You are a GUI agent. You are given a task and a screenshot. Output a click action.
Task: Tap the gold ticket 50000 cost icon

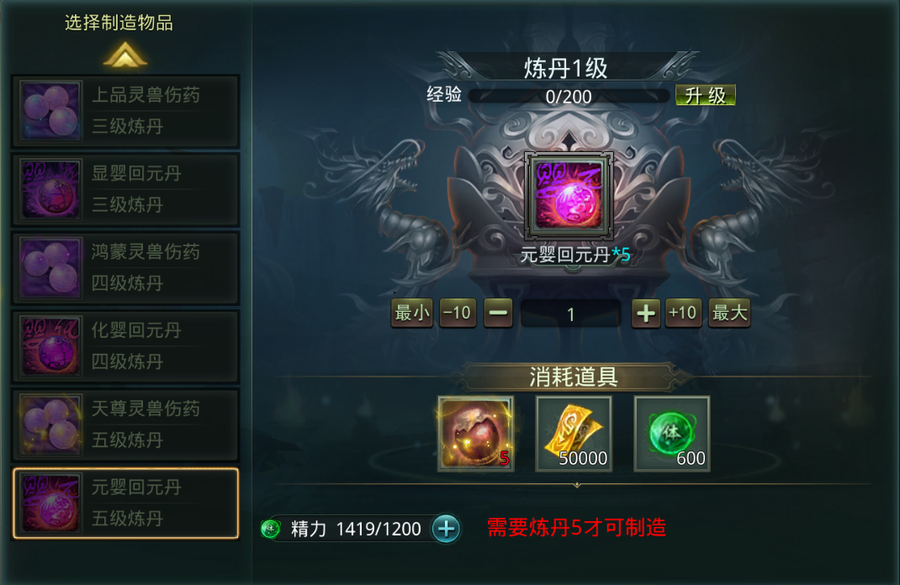(x=574, y=433)
